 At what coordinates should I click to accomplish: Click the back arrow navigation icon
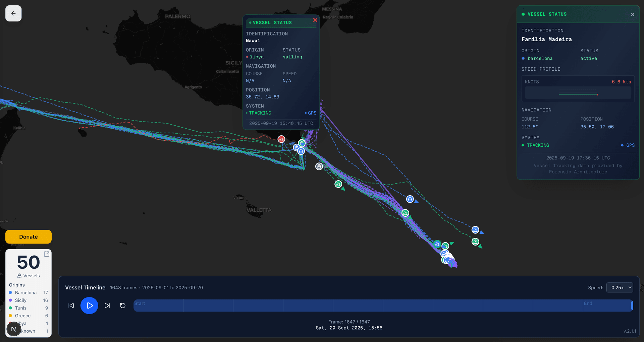pyautogui.click(x=13, y=13)
